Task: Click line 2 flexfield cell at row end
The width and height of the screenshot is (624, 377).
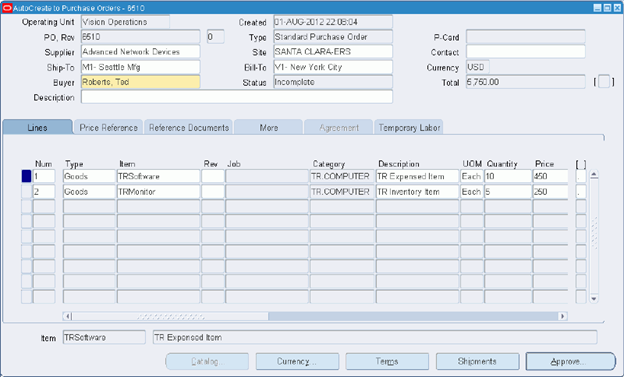Action: click(x=581, y=191)
